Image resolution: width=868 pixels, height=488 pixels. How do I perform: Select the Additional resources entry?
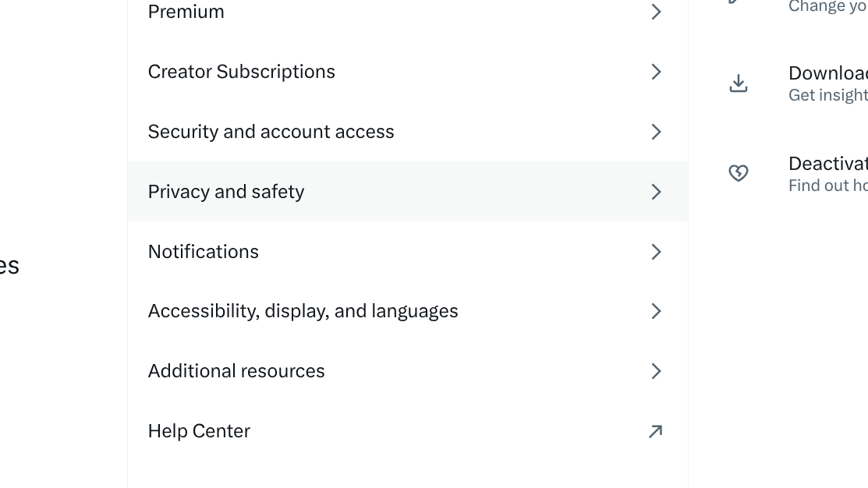[x=407, y=371]
